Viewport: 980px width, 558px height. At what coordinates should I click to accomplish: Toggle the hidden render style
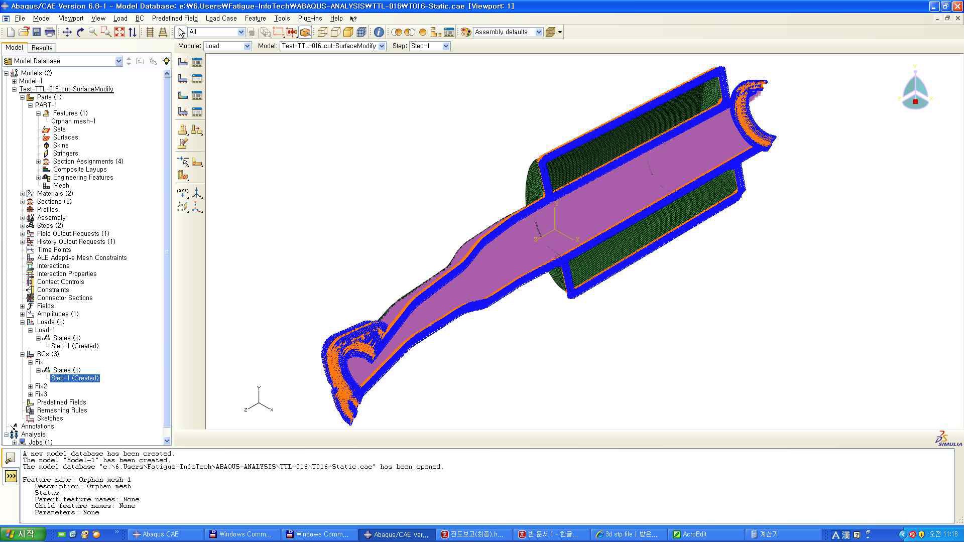(x=335, y=32)
